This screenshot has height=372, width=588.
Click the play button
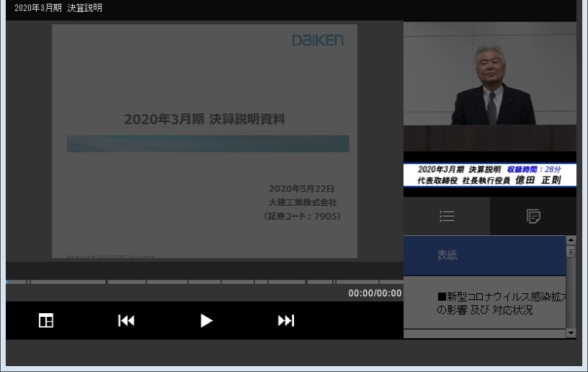(x=206, y=321)
